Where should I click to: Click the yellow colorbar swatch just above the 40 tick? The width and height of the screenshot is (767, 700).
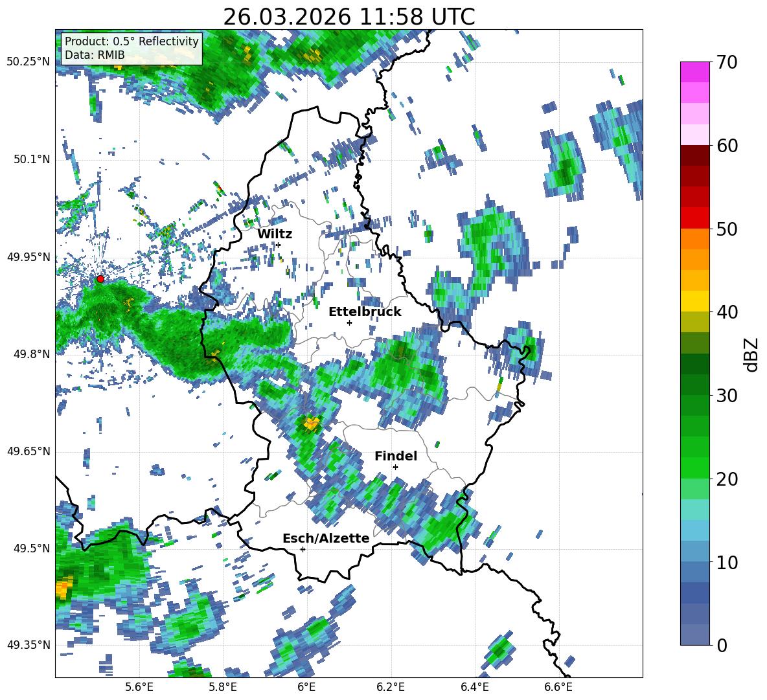[x=694, y=301]
